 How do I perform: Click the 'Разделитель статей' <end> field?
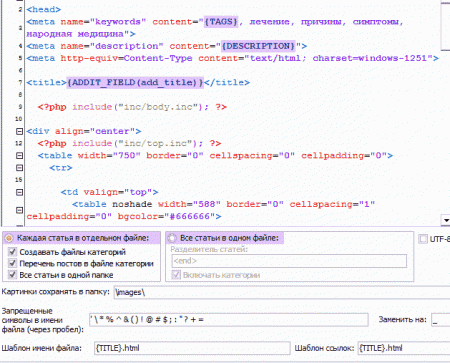[289, 261]
